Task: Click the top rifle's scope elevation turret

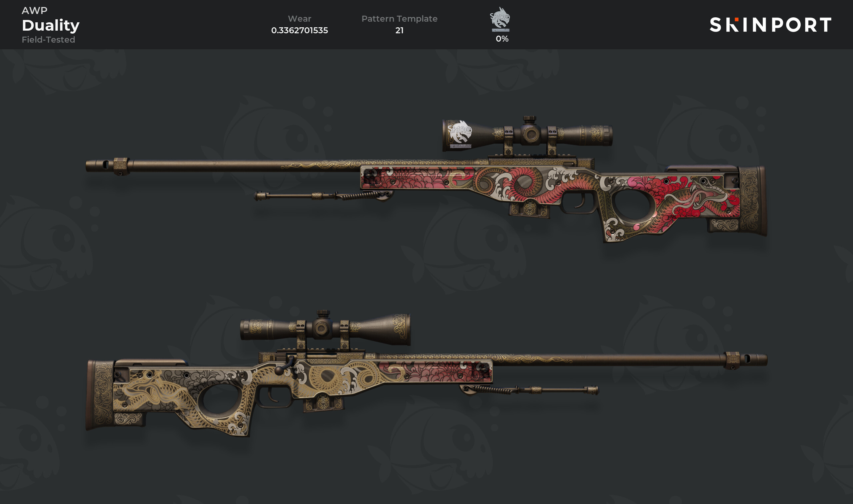Action: pos(529,120)
